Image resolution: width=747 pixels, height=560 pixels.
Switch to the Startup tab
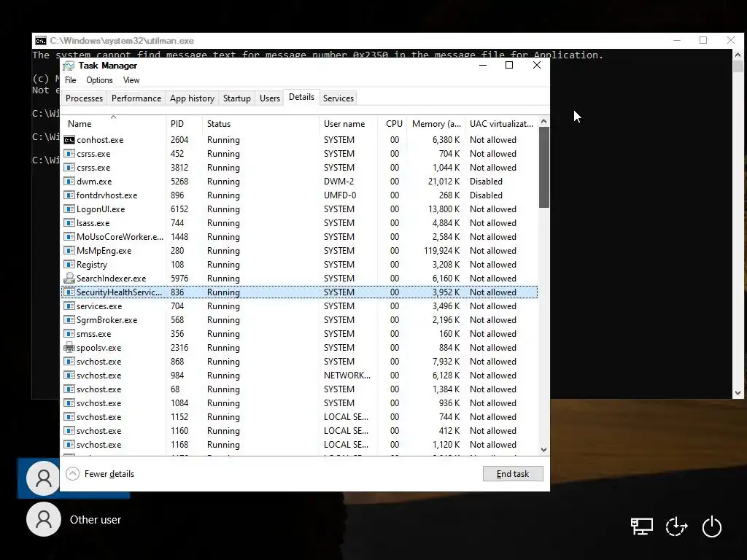237,98
